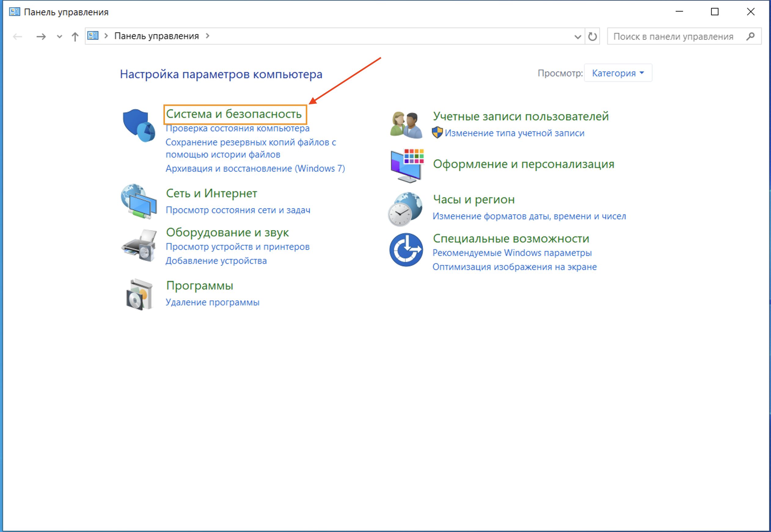Open the Appearance and Personalization monitor icon
771x532 pixels.
[407, 166]
